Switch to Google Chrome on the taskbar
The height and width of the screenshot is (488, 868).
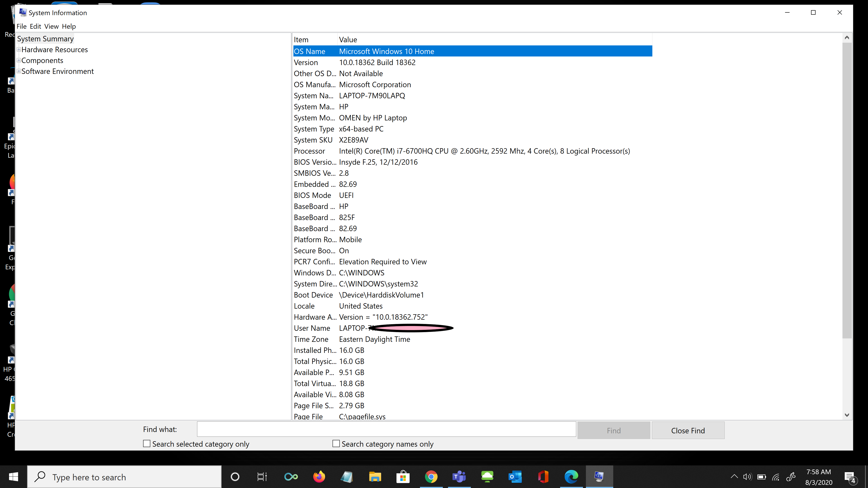point(431,476)
